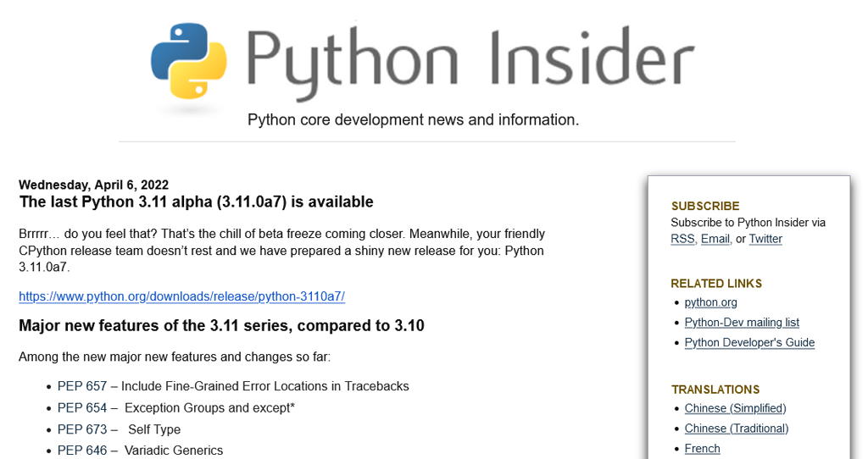Open PEP 654 link

(82, 407)
